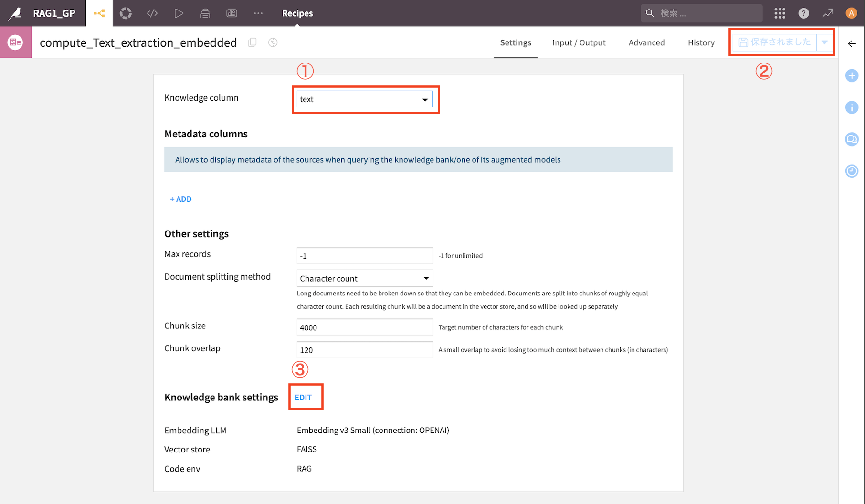This screenshot has height=504, width=865.
Task: Open the save button dropdown arrow
Action: click(x=824, y=42)
